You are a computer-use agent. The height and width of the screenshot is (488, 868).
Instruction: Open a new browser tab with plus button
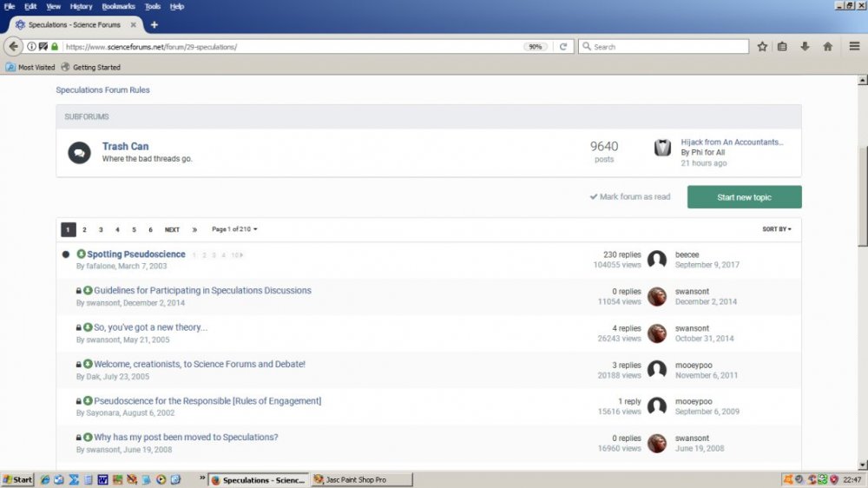[x=155, y=24]
